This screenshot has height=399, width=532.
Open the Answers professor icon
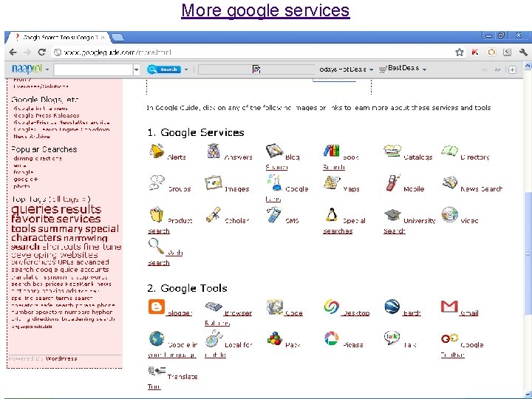[214, 151]
